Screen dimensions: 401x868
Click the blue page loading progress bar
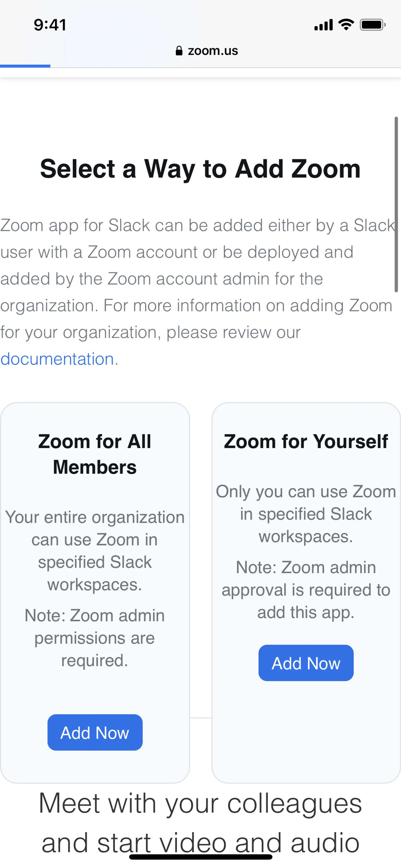(x=25, y=66)
